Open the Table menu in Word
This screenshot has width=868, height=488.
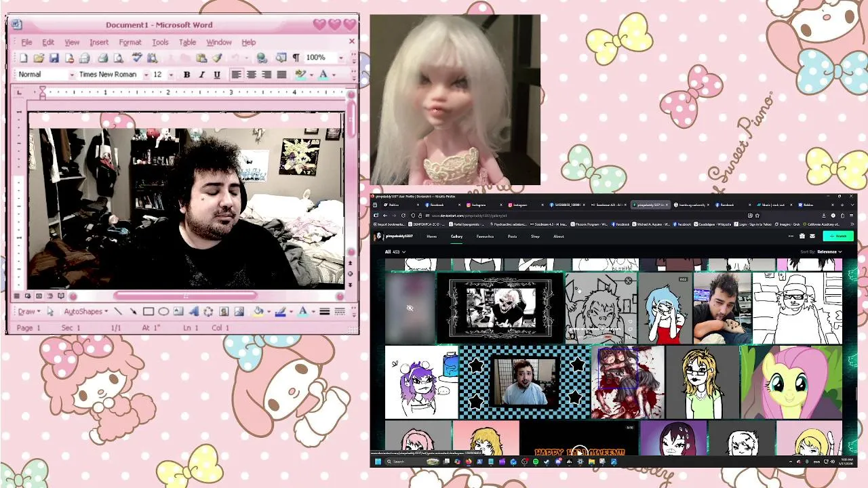point(187,42)
